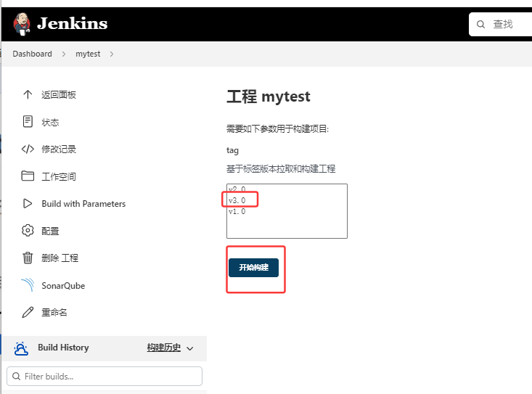Click the Build History heading text
Image resolution: width=532 pixels, height=394 pixels.
pyautogui.click(x=63, y=348)
